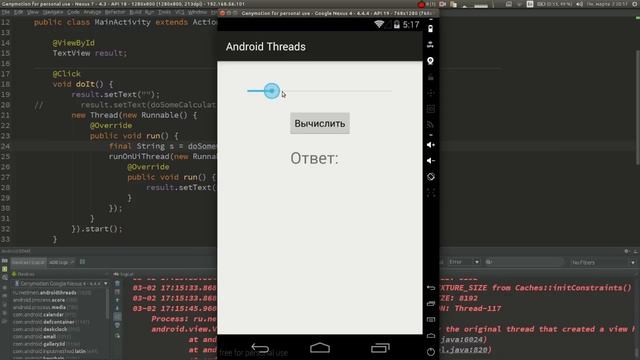
Task: Open the Analyze menu in IDE
Action: [x=92, y=12]
